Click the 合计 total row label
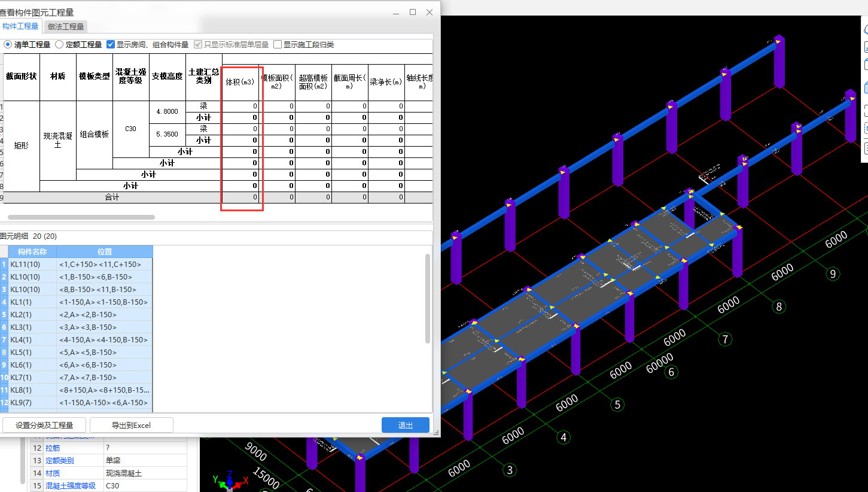868x492 pixels. (112, 198)
